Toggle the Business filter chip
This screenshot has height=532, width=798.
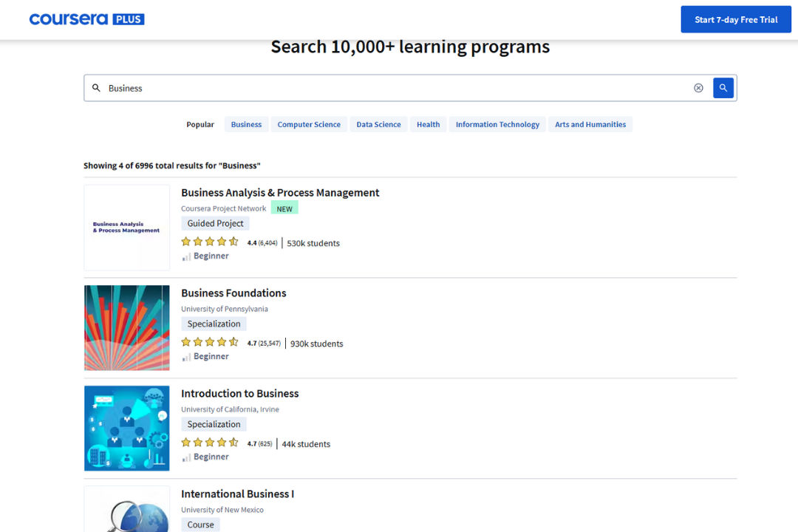pyautogui.click(x=245, y=124)
